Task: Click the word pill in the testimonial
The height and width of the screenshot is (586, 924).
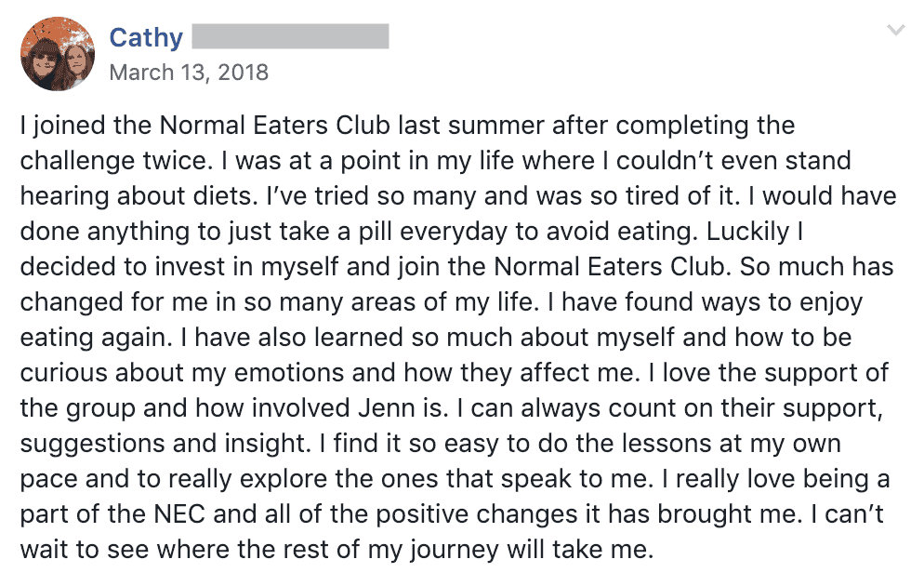Action: (x=376, y=232)
